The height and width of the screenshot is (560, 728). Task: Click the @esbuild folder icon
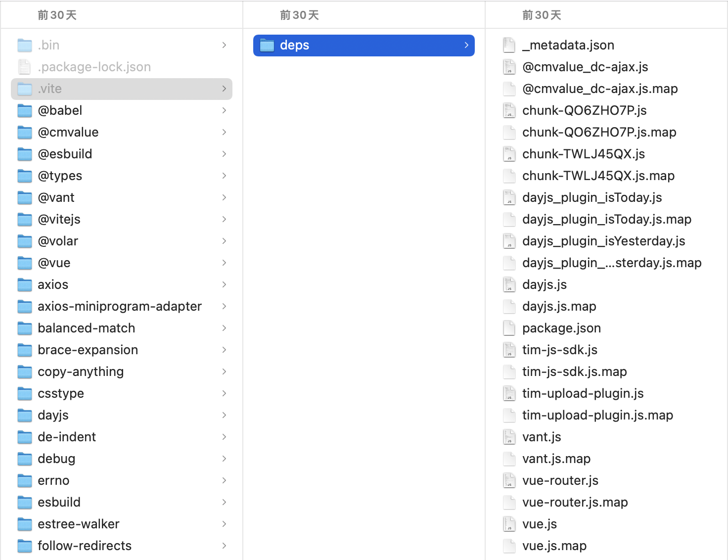pos(25,154)
